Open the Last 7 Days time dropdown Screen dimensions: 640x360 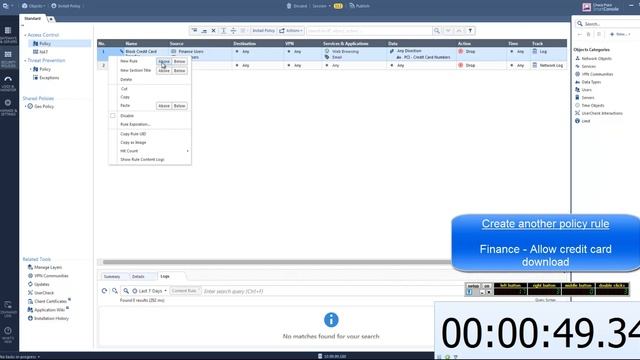(149, 291)
